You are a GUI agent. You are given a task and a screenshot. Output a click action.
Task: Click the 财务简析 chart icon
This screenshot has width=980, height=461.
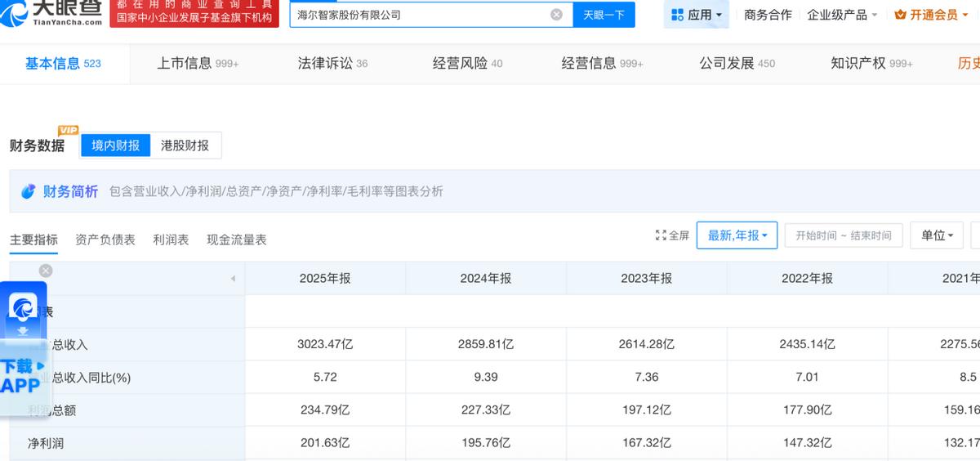pos(29,191)
